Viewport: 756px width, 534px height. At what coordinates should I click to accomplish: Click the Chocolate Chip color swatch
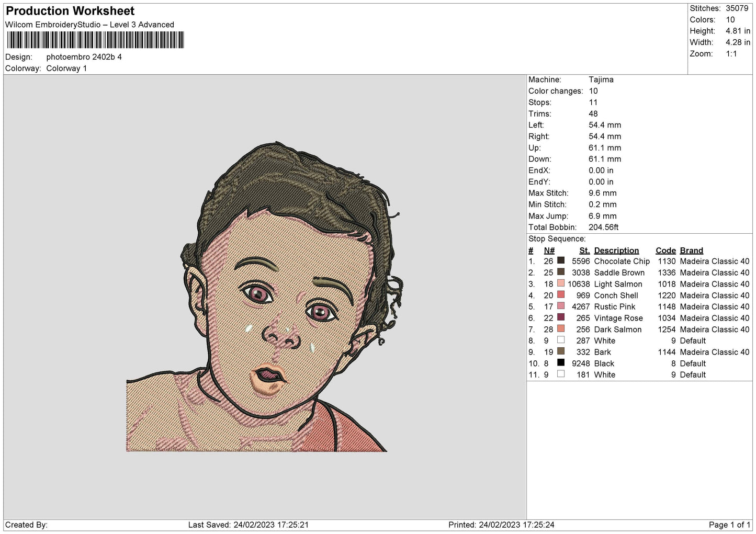561,260
